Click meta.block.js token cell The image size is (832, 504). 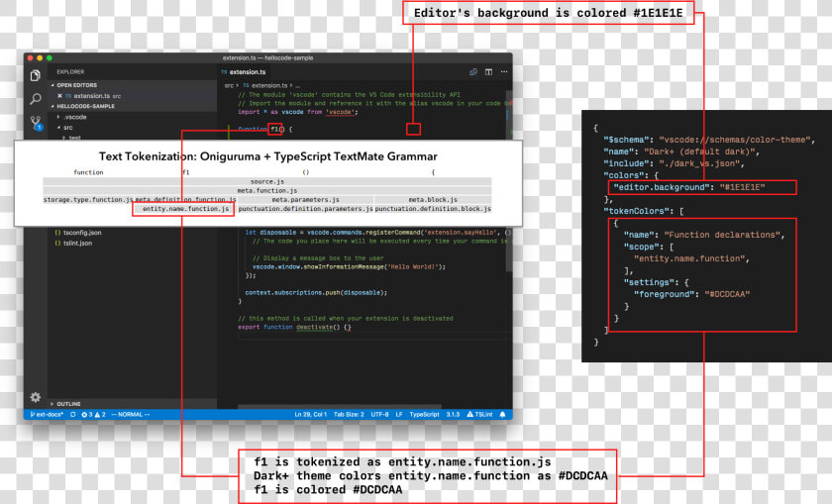pos(433,200)
